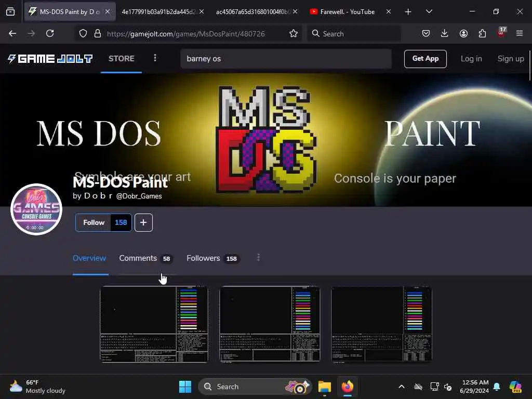Click the Firefox Search box
Viewport: 532px width, 399px height.
coord(354,34)
